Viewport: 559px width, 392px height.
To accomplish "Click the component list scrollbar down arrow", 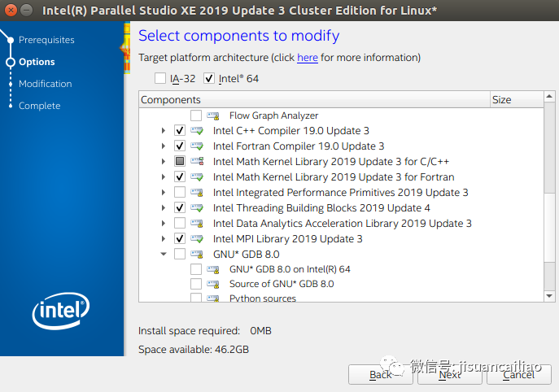I will (549, 296).
